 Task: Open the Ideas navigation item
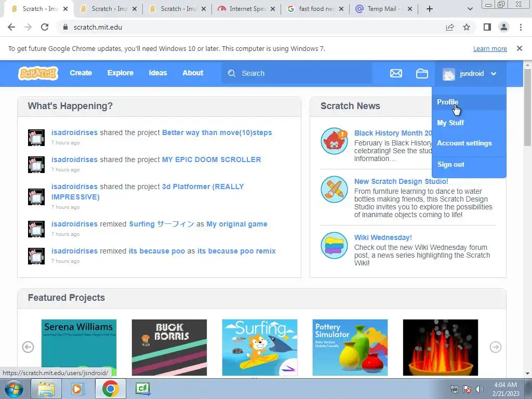coord(158,73)
